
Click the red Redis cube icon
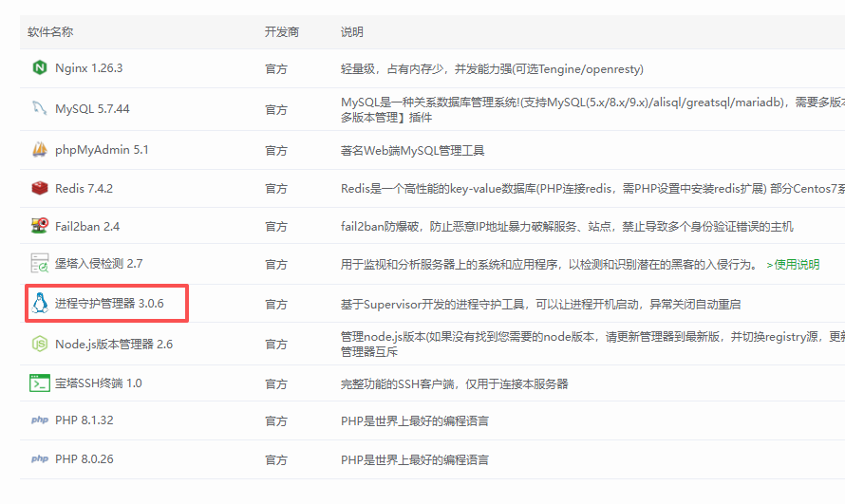pyautogui.click(x=39, y=188)
